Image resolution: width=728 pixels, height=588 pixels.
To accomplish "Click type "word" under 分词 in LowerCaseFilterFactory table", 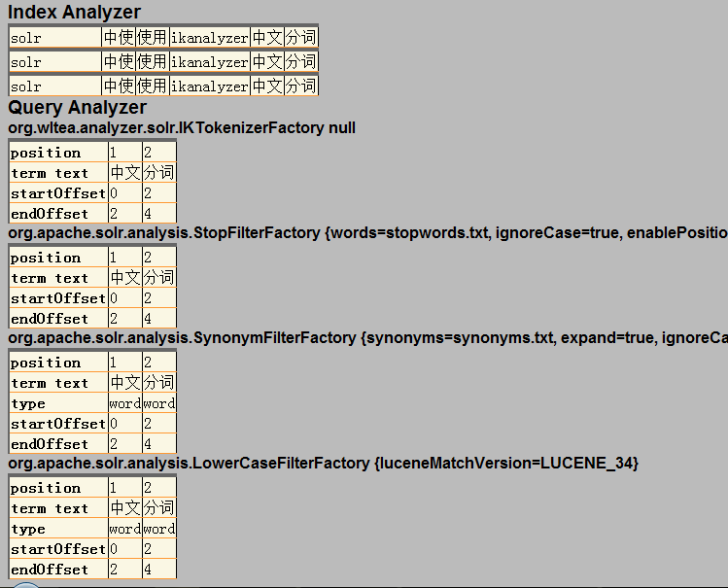I will pos(159,529).
